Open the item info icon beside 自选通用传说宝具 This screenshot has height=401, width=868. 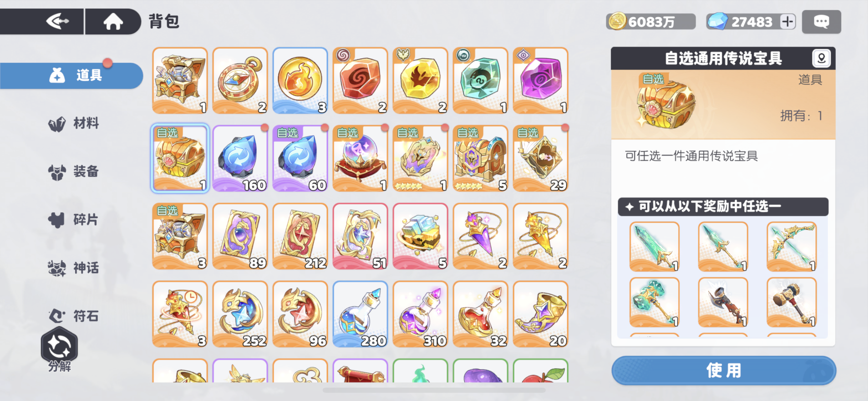coord(821,58)
